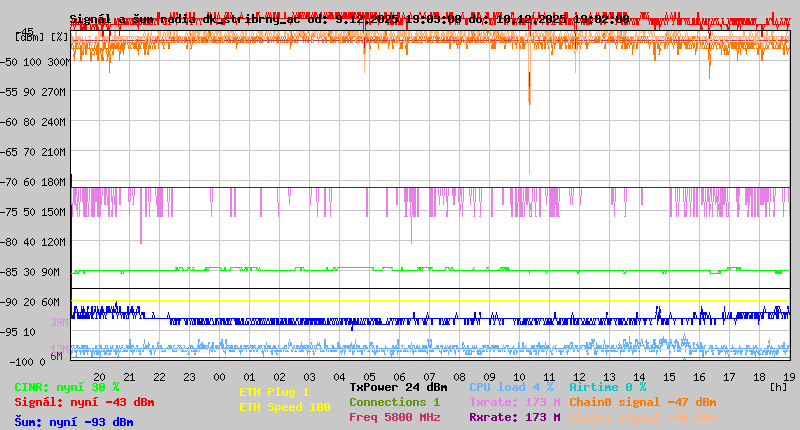
Task: Click the Chain0 signal legend entry
Action: pos(642,402)
